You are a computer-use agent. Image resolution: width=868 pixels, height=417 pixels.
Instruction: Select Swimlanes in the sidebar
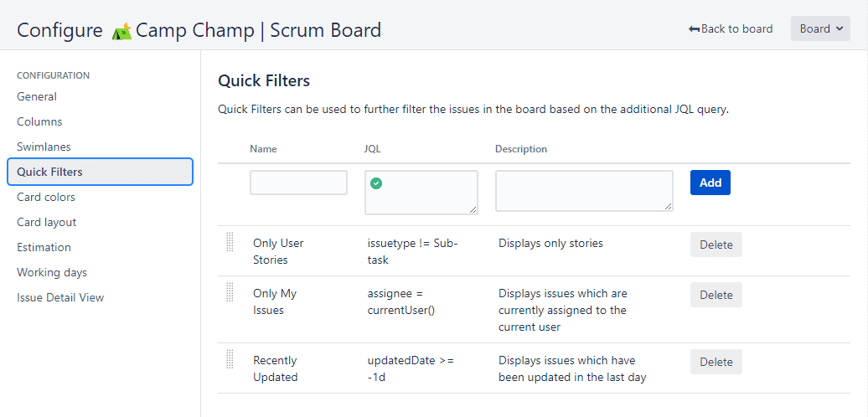pos(44,147)
